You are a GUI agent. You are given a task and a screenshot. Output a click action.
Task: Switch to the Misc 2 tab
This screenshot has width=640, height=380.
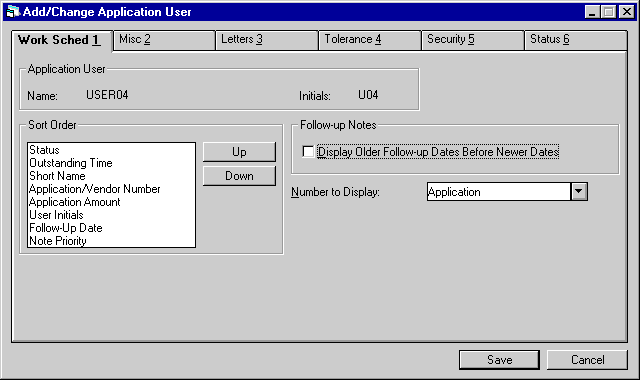[x=164, y=40]
